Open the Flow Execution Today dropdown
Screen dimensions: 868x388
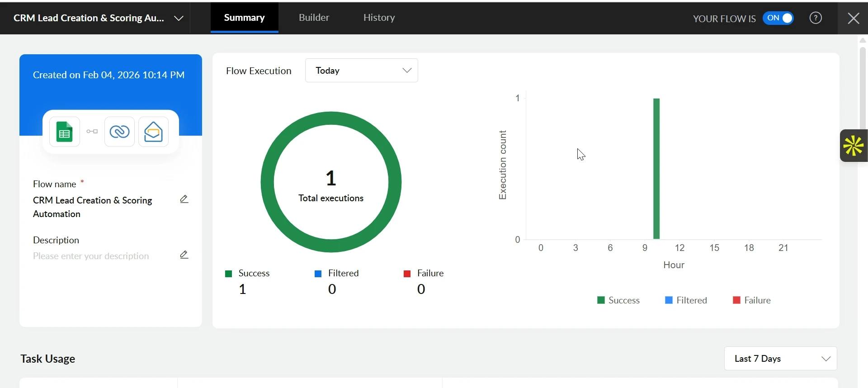point(362,71)
